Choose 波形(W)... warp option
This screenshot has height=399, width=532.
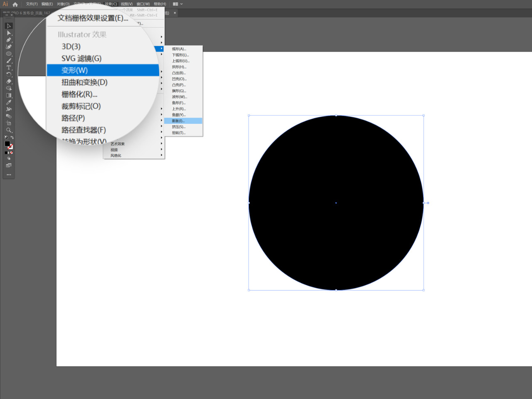[183, 97]
